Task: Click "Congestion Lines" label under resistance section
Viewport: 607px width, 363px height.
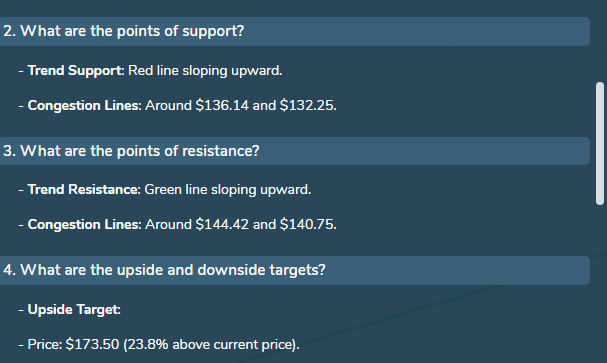Action: pyautogui.click(x=83, y=225)
